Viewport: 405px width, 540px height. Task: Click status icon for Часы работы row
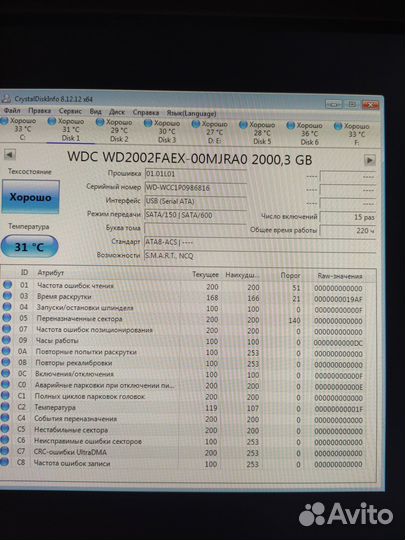(x=6, y=340)
